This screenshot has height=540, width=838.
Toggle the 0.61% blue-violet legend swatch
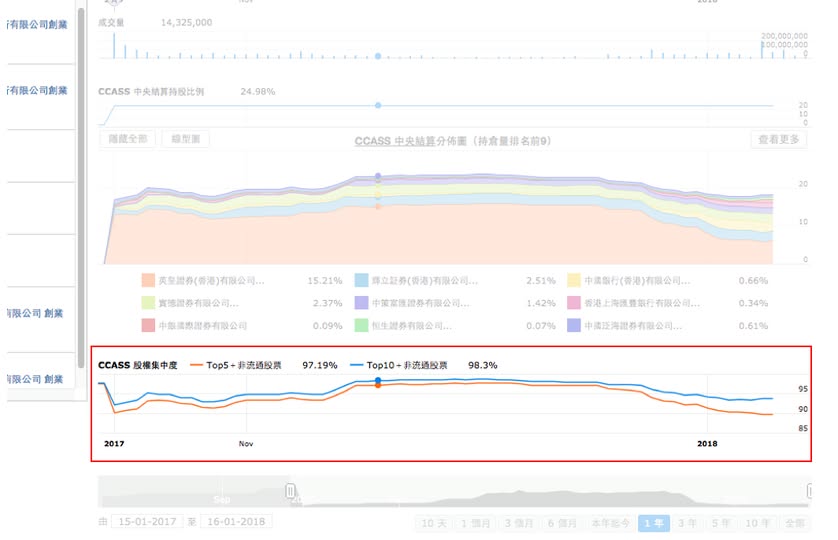574,325
